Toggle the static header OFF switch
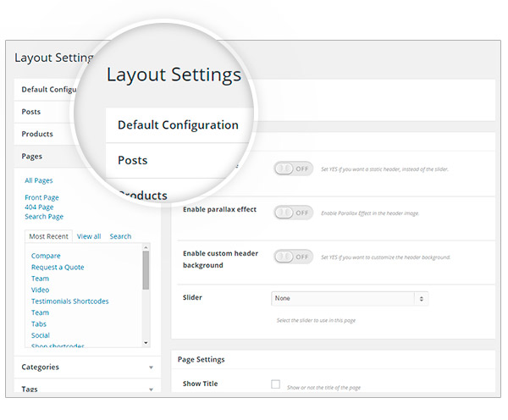This screenshot has width=508, height=420. coord(293,169)
